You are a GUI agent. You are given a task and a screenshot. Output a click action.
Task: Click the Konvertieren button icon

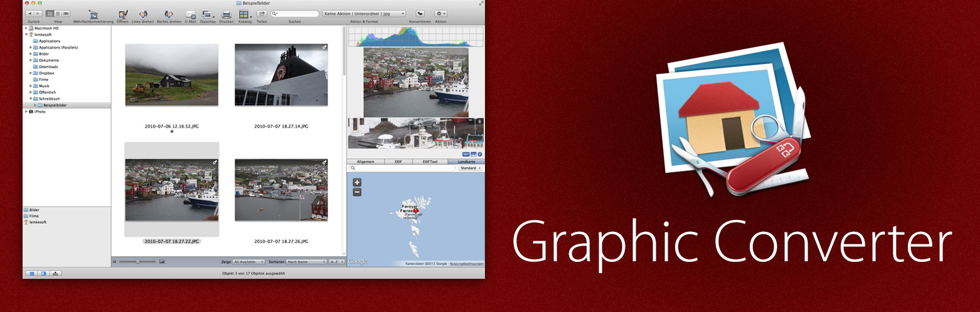[420, 13]
